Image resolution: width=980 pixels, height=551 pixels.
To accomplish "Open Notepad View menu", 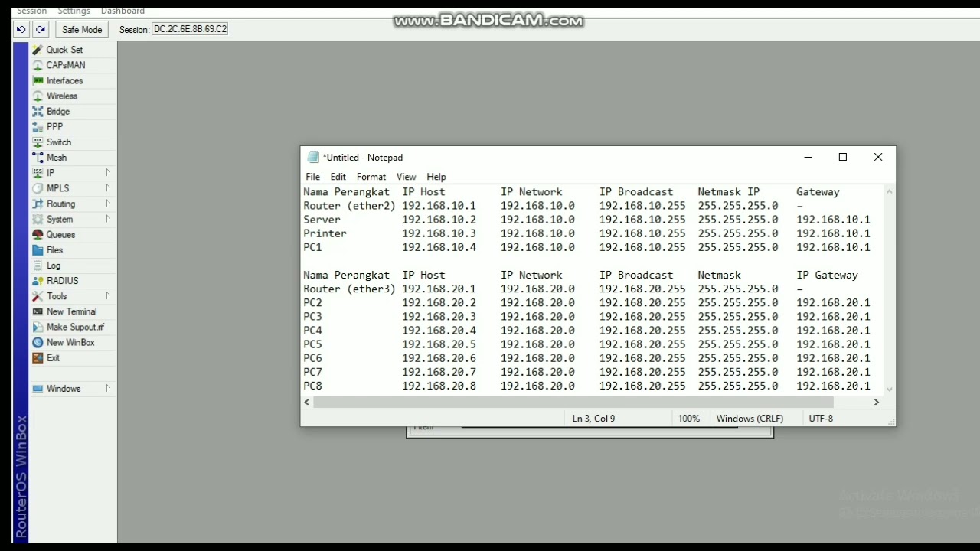I will (407, 177).
